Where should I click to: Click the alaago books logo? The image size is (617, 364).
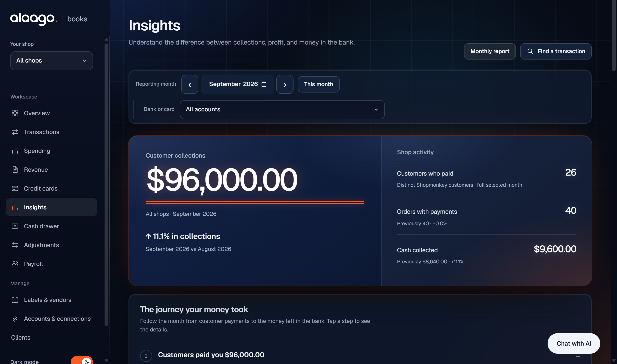pyautogui.click(x=49, y=19)
